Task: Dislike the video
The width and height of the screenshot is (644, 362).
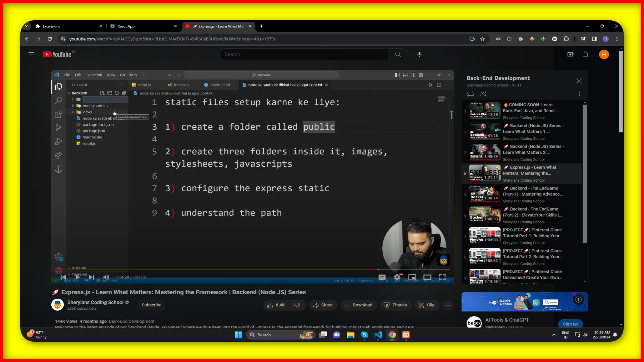Action: coord(297,305)
